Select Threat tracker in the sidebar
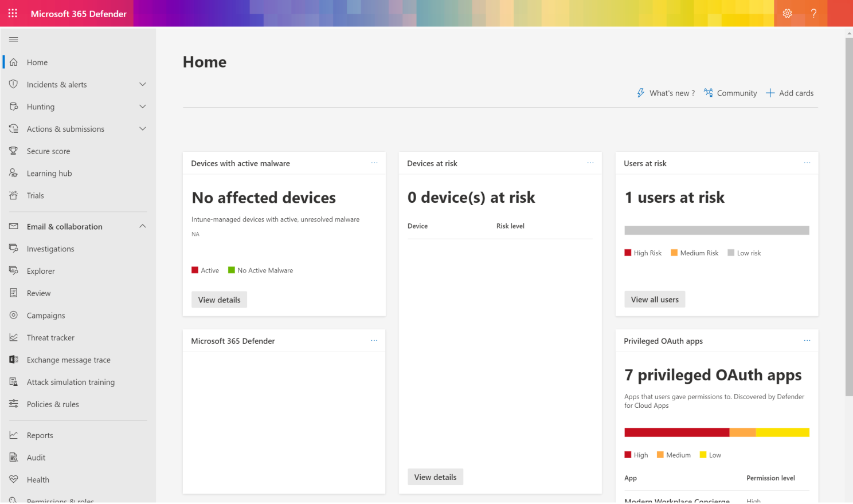 click(x=50, y=337)
